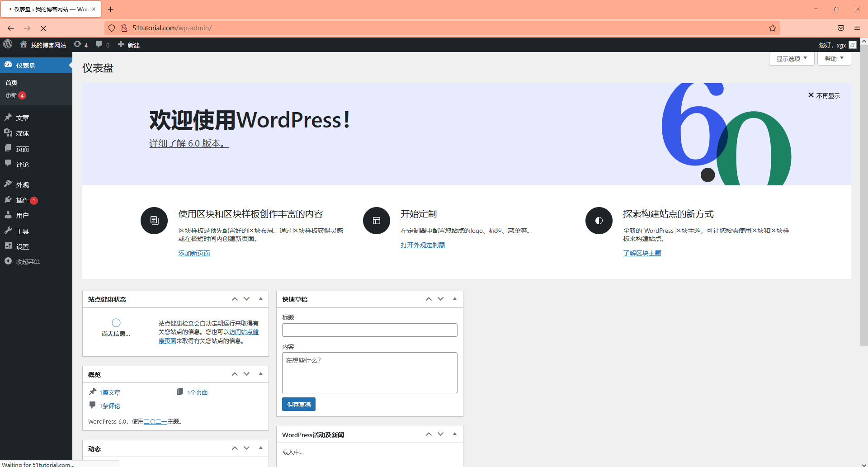Open user avatar next to xgx

point(853,45)
